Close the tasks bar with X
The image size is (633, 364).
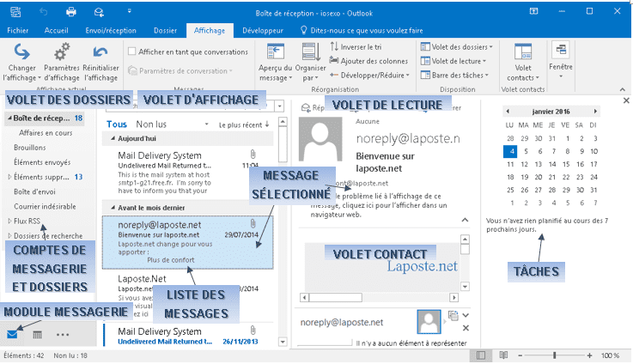(x=626, y=100)
